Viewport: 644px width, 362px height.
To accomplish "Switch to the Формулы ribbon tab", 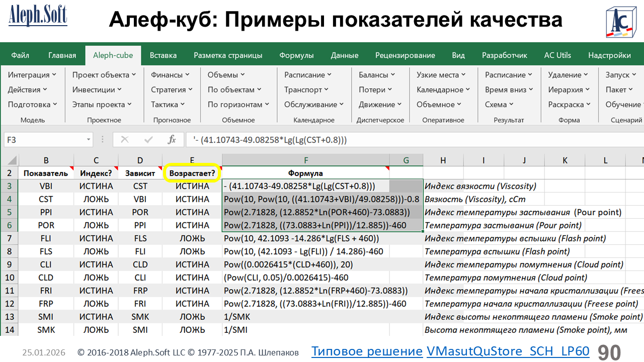I will (296, 55).
